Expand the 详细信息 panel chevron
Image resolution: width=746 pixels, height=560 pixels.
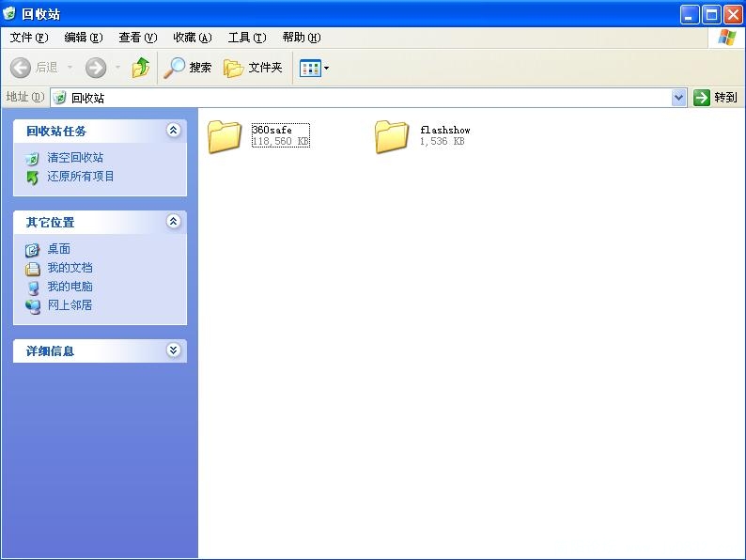pyautogui.click(x=174, y=350)
